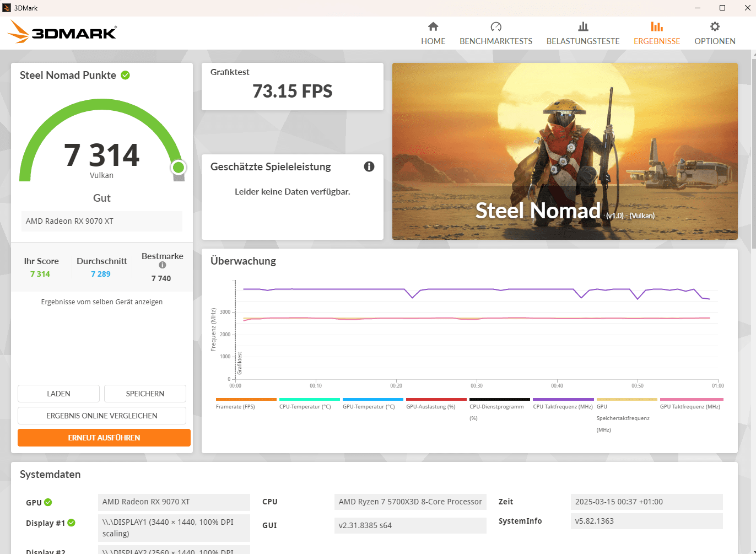Click the 7 740 Bestmarke value
756x554 pixels.
161,278
